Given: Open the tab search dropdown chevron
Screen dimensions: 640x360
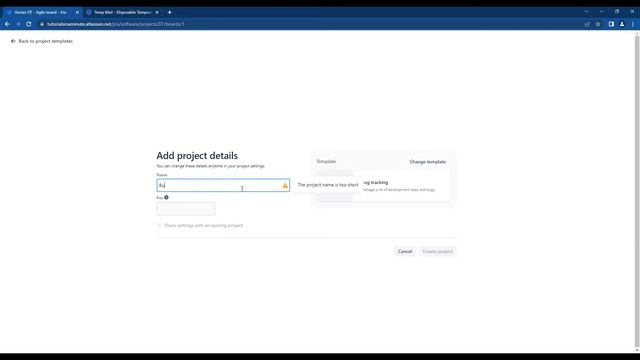Looking at the screenshot, I should coord(586,12).
